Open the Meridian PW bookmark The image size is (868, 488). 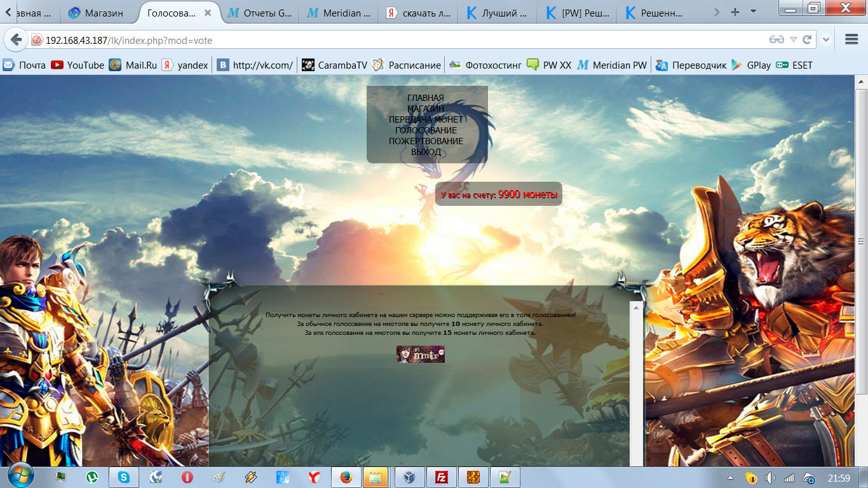(612, 65)
